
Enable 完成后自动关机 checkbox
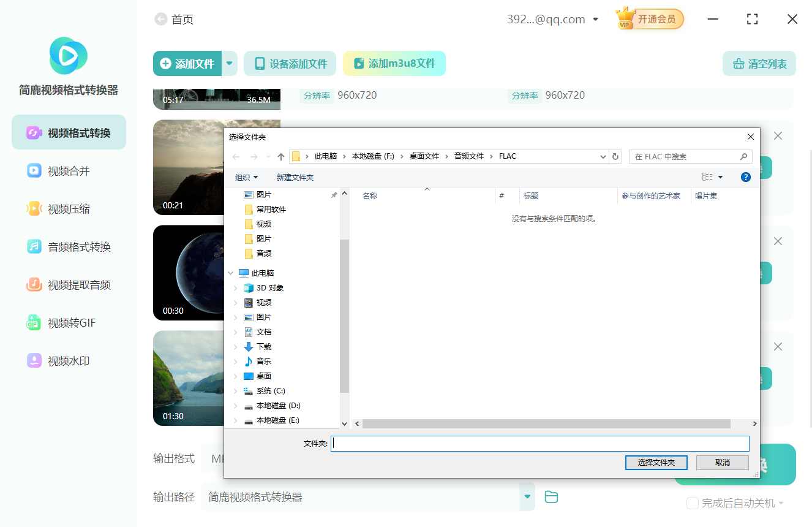[x=693, y=503]
